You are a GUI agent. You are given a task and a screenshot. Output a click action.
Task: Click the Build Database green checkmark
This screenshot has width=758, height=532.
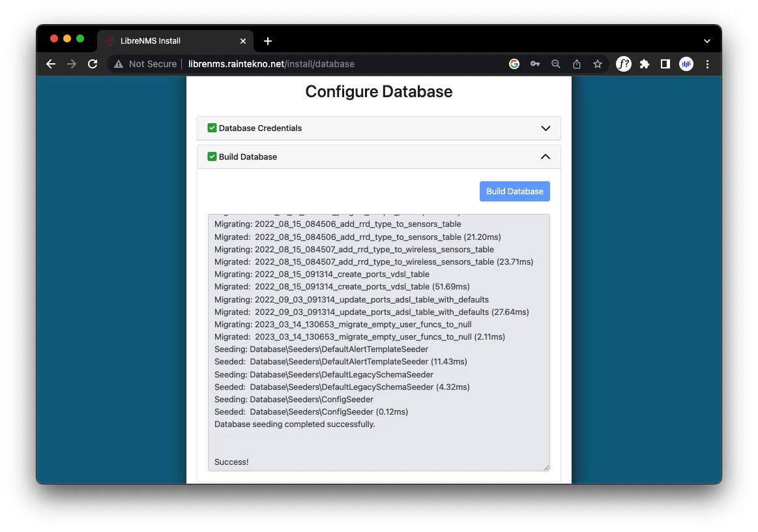point(212,156)
